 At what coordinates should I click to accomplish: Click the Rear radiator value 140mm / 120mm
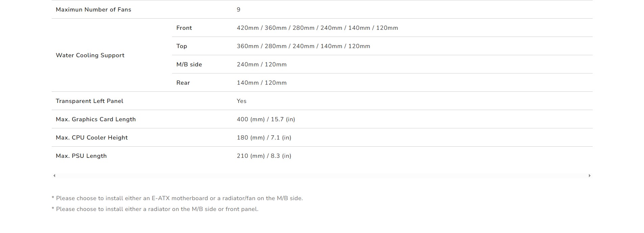pyautogui.click(x=262, y=83)
